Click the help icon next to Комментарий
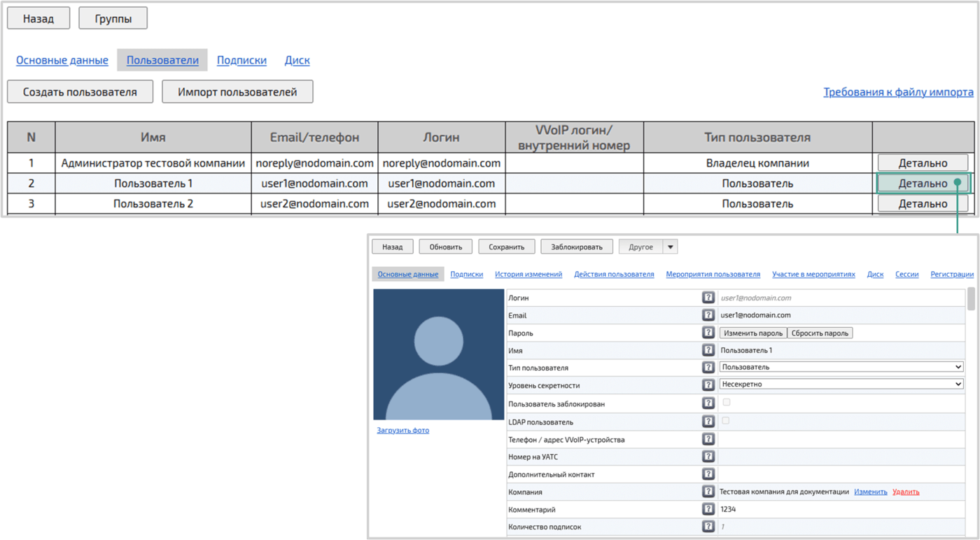 (x=708, y=508)
